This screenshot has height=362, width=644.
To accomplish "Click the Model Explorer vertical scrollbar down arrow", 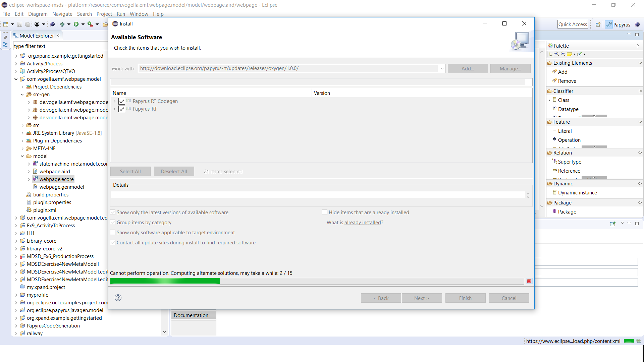I will (x=164, y=332).
